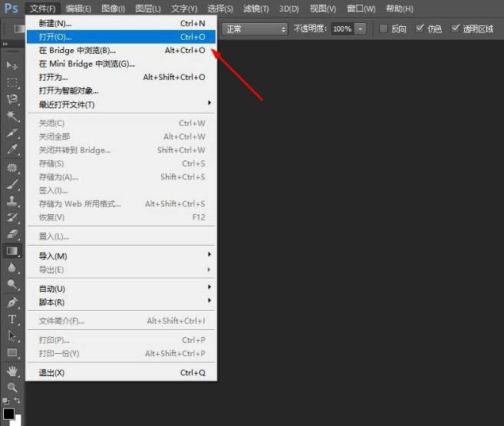Select the Zoom magnifier tool
Image resolution: width=504 pixels, height=426 pixels.
pyautogui.click(x=12, y=387)
